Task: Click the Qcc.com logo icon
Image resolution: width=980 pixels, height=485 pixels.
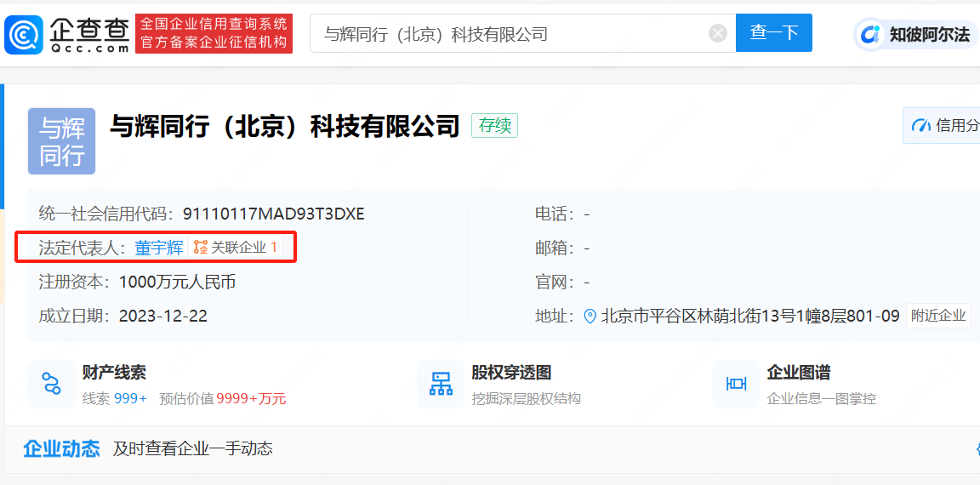Action: coord(24,34)
